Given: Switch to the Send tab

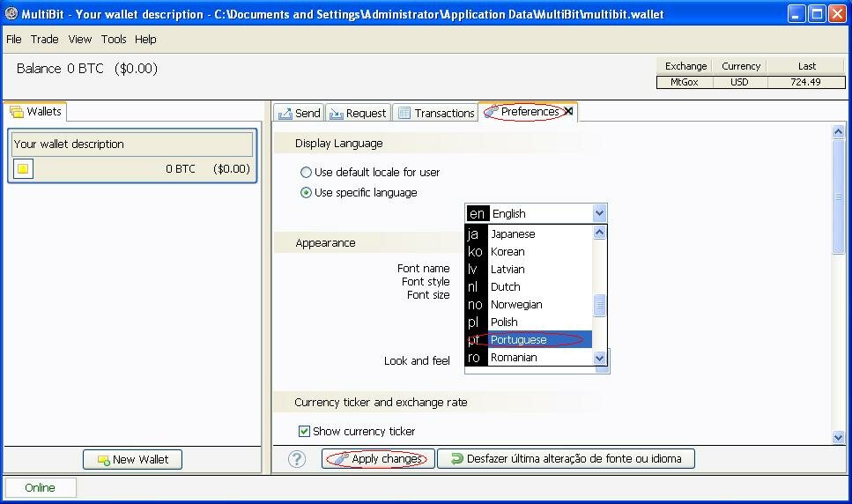Looking at the screenshot, I should [x=299, y=113].
